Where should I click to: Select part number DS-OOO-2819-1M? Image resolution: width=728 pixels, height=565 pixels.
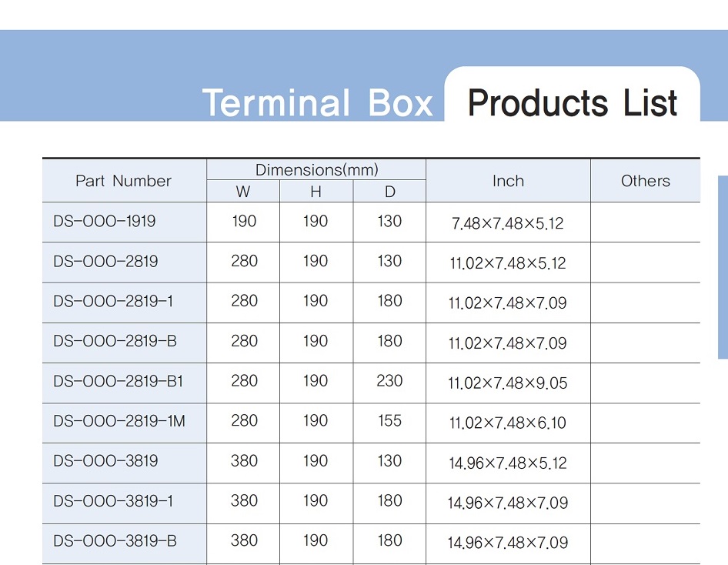tap(119, 422)
